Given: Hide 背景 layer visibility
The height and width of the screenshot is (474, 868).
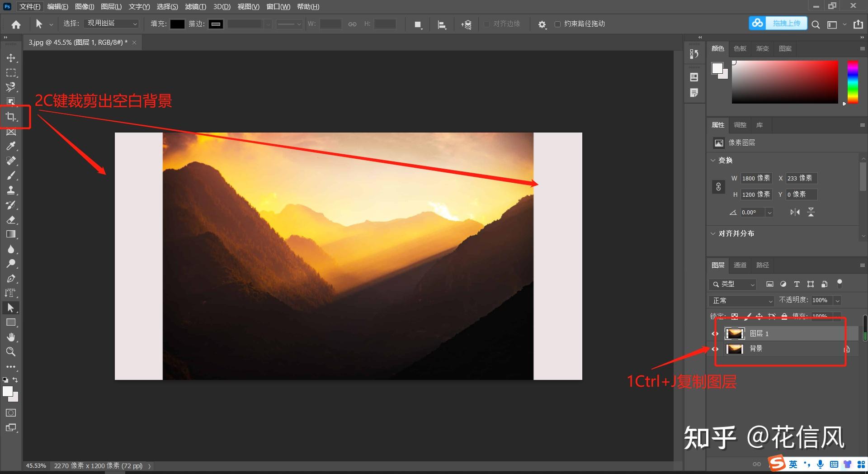Looking at the screenshot, I should (x=715, y=349).
